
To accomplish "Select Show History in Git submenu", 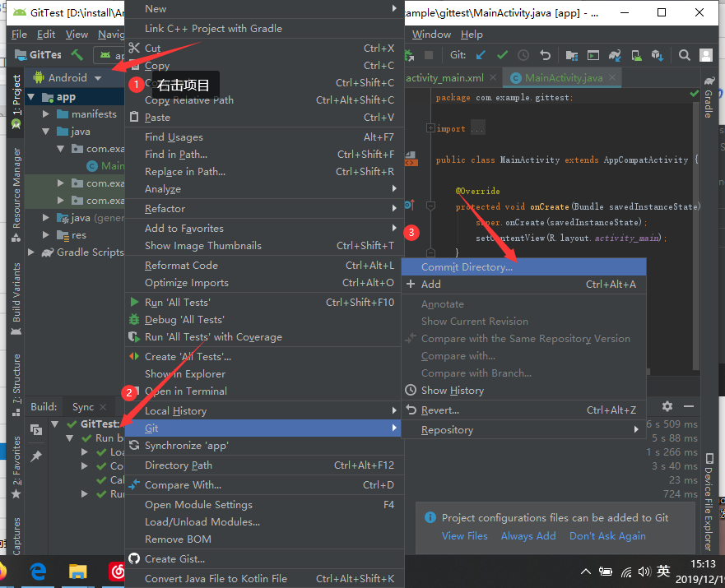I will pyautogui.click(x=523, y=391).
